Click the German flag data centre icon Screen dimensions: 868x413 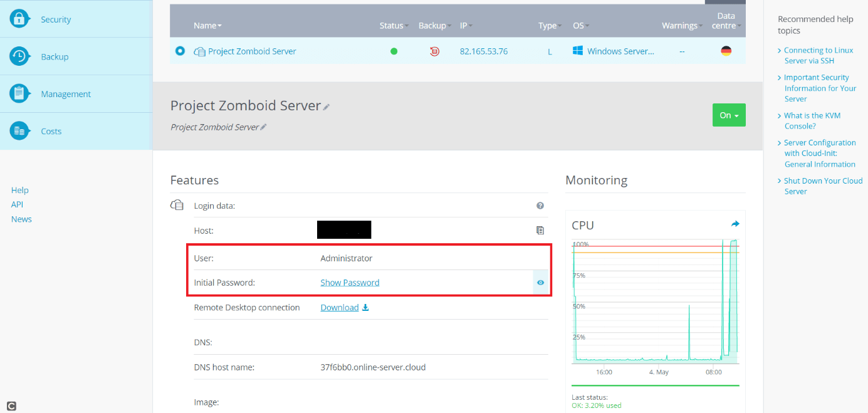[x=726, y=51]
